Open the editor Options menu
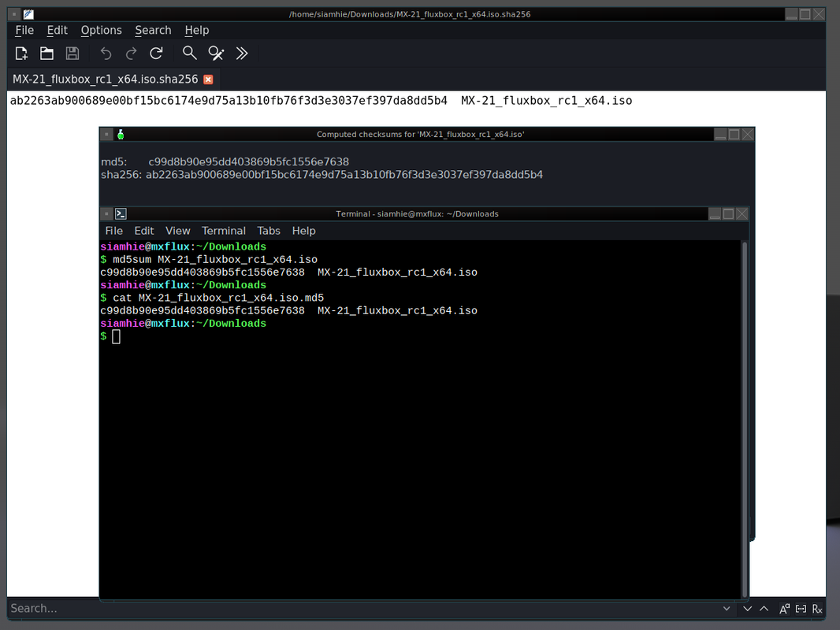 click(101, 31)
